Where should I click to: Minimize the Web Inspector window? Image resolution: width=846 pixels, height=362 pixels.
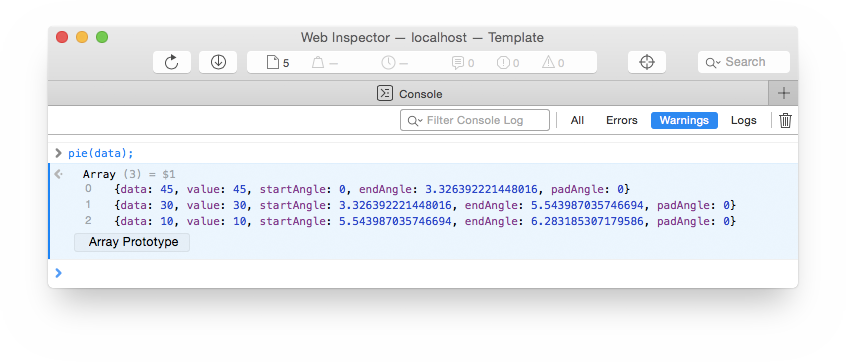pyautogui.click(x=82, y=37)
